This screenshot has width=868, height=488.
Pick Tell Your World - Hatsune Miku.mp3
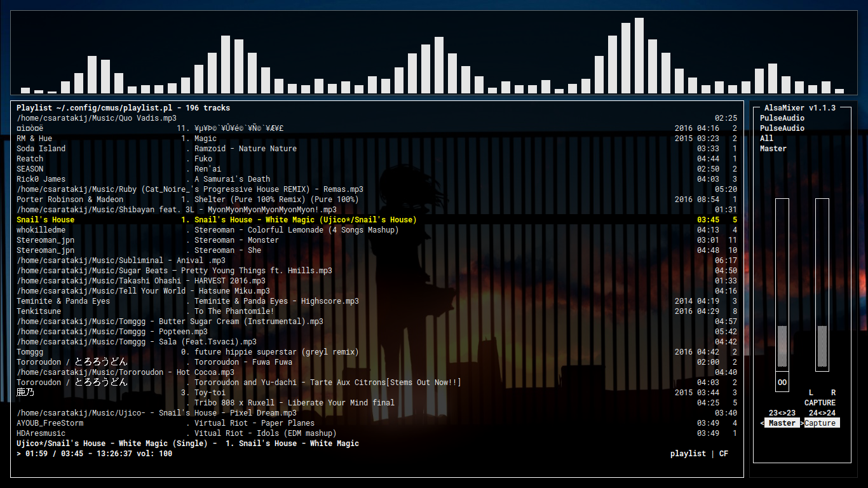tap(143, 291)
